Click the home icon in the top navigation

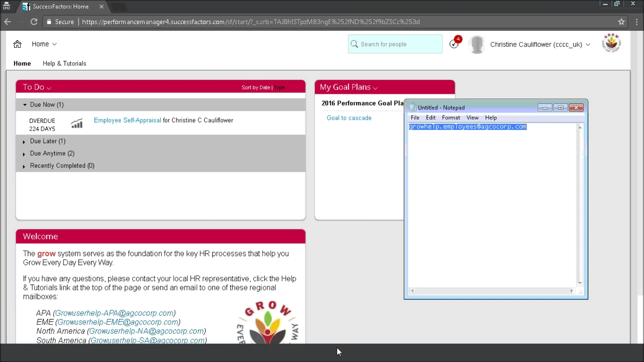[x=17, y=44]
